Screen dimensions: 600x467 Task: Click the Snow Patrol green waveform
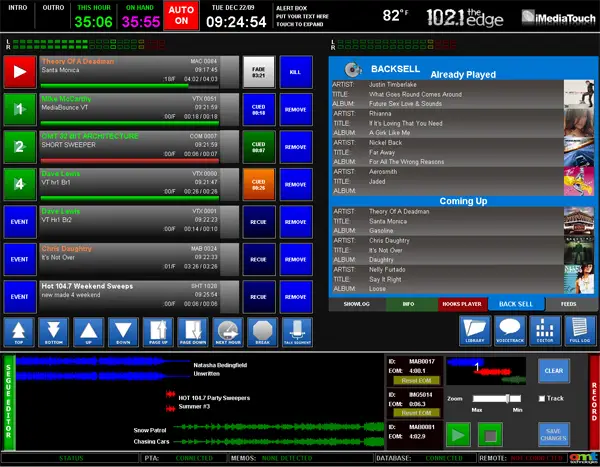click(279, 434)
